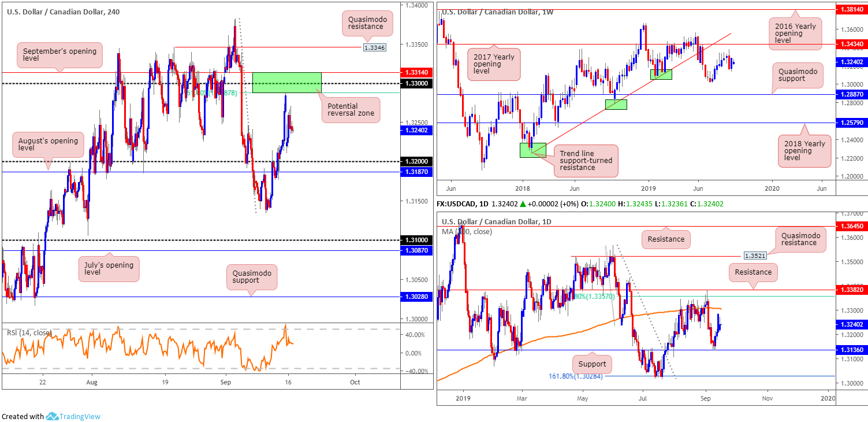Click the 'Nov' date label on the daily chart axis

tap(767, 399)
